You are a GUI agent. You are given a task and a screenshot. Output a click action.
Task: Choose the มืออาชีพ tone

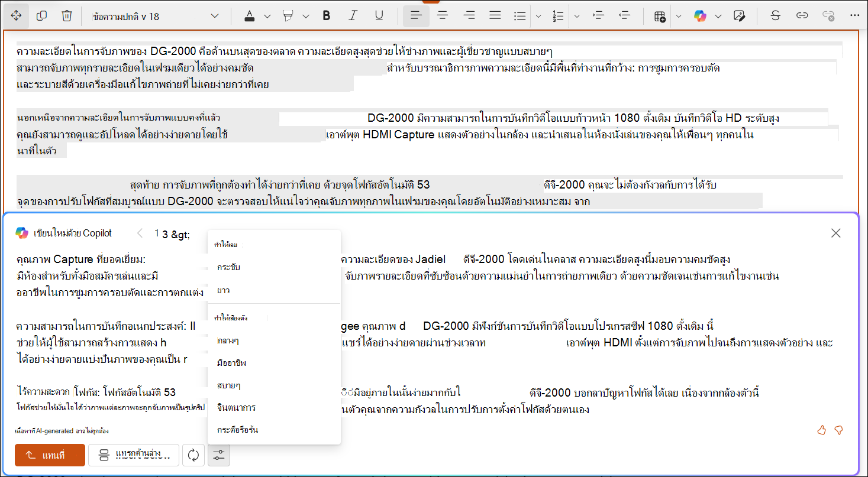click(x=274, y=363)
